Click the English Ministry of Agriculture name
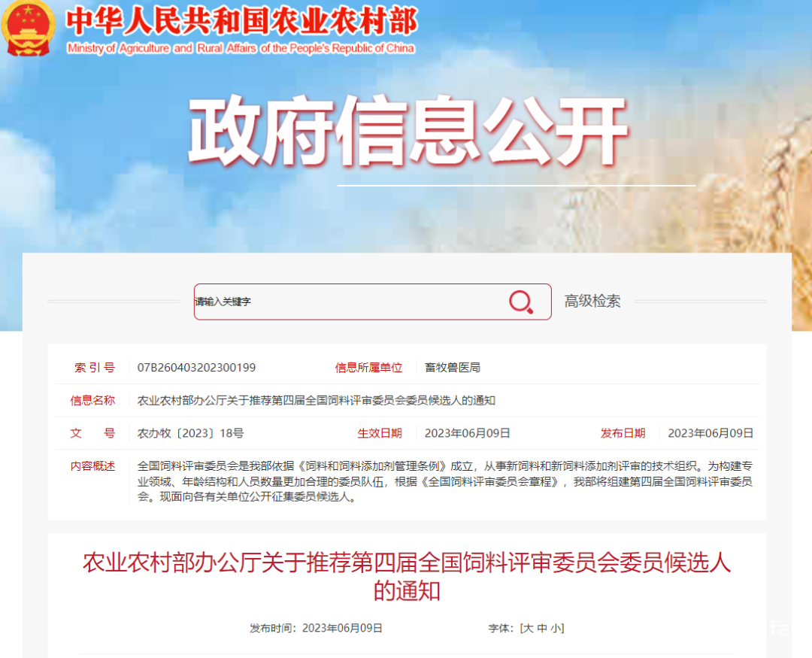The height and width of the screenshot is (658, 812). pos(241,48)
